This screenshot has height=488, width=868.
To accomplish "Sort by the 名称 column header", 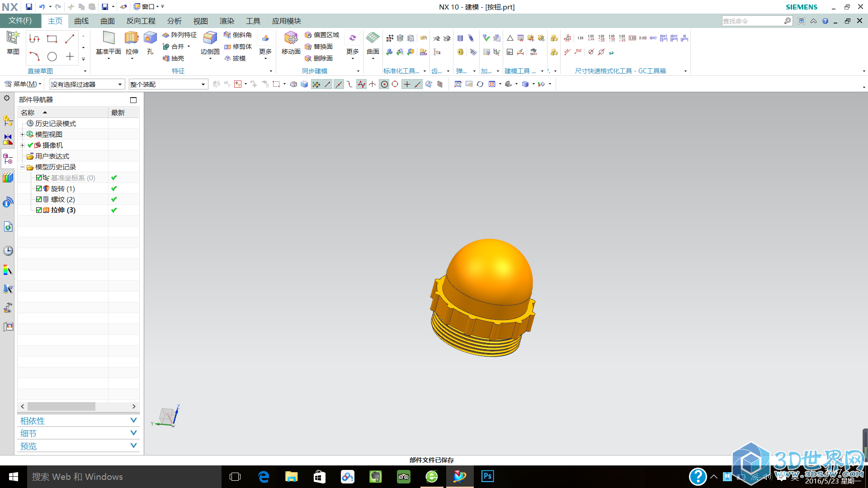I will coord(63,113).
